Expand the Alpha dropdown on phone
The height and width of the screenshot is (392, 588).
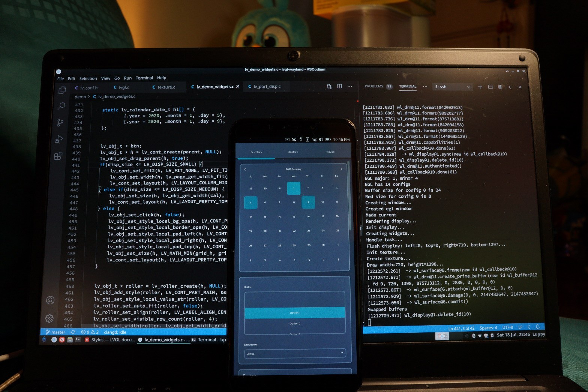point(294,353)
